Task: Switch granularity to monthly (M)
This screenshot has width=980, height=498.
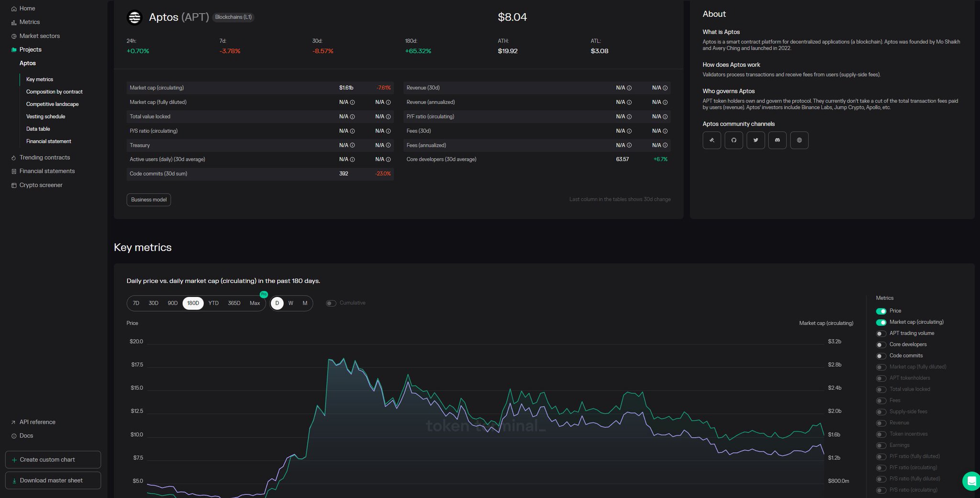Action: (x=305, y=303)
